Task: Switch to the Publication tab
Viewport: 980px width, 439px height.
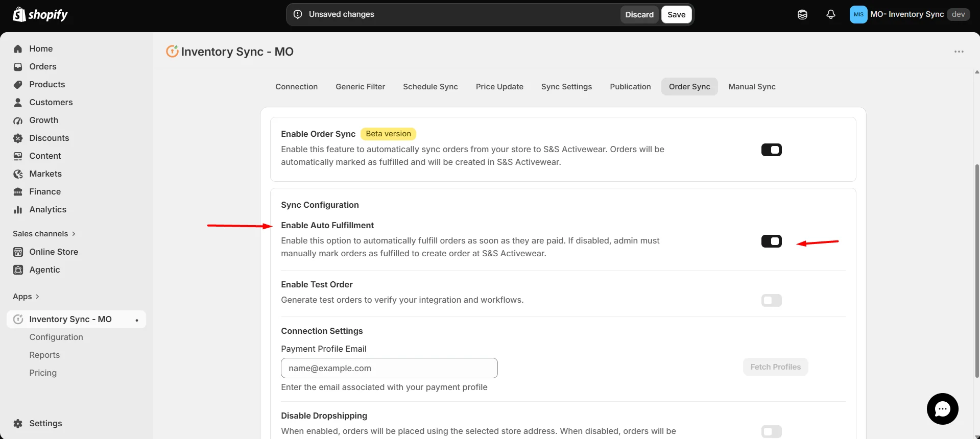Action: pos(630,87)
